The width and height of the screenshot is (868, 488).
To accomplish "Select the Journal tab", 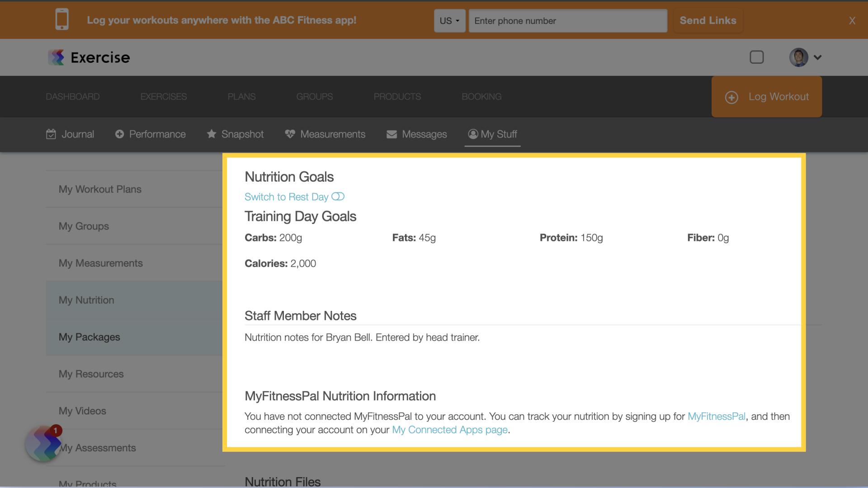I will coord(70,133).
